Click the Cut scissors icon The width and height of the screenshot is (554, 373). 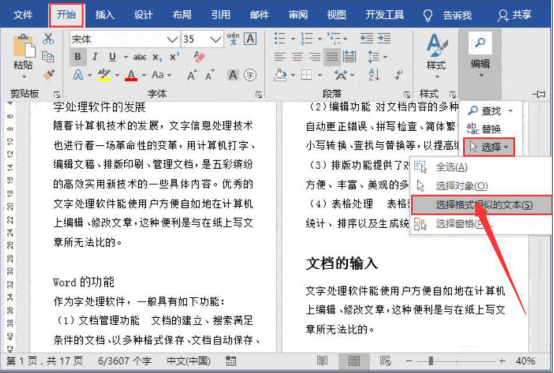click(x=48, y=39)
